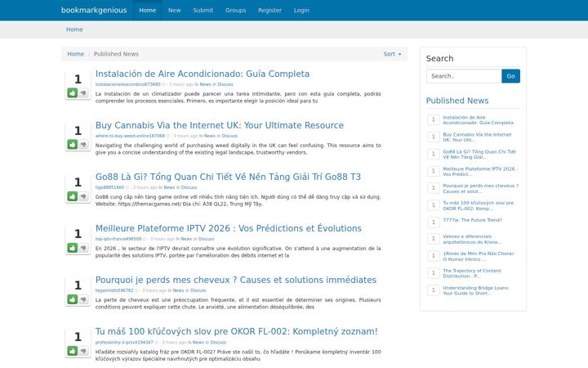Open the Groups menu item
The width and height of the screenshot is (588, 368).
tap(235, 10)
